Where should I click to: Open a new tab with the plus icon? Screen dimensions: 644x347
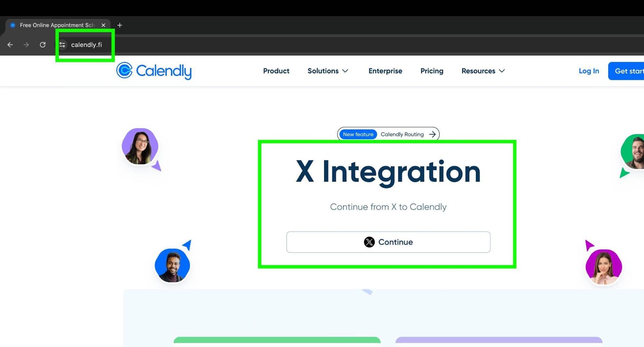120,25
